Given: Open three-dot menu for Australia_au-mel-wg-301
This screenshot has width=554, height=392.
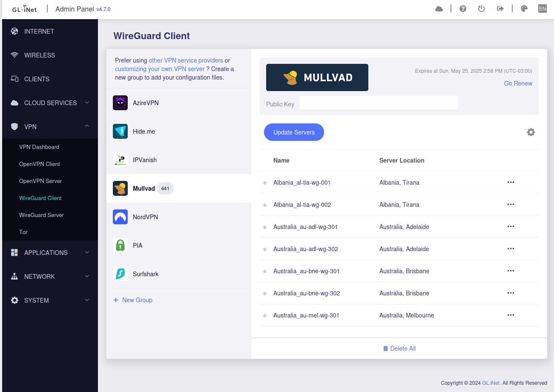Looking at the screenshot, I should [511, 315].
